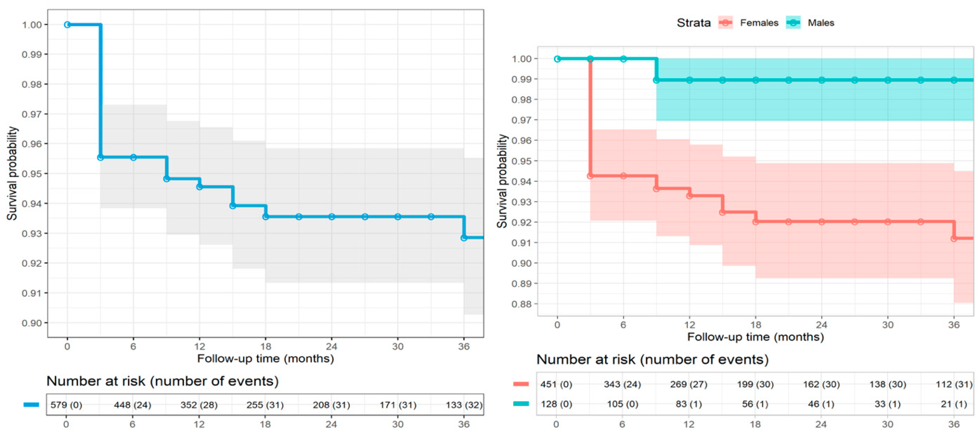Click '451 (0)' in the Females risk row

click(556, 384)
